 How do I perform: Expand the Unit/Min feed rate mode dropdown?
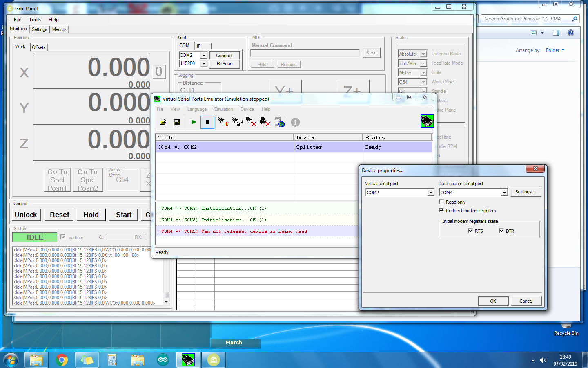[423, 63]
